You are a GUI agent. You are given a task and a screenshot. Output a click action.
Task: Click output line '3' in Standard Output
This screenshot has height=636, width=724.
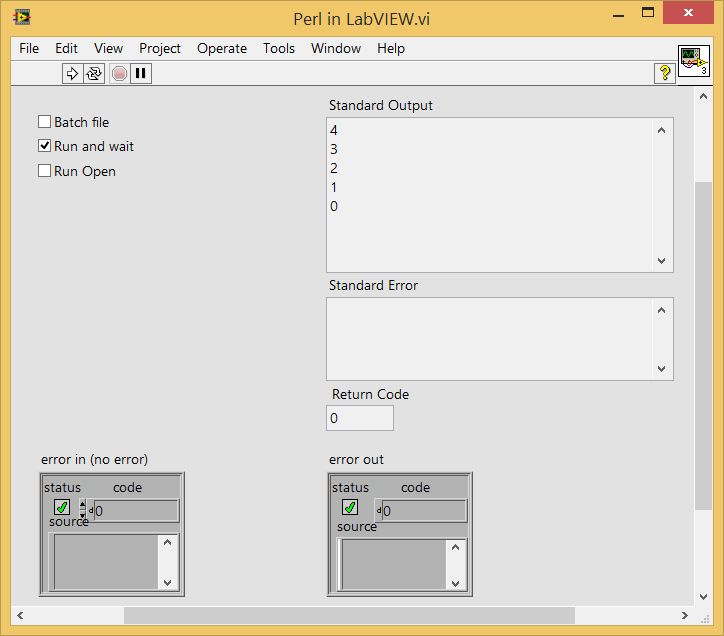pyautogui.click(x=334, y=149)
